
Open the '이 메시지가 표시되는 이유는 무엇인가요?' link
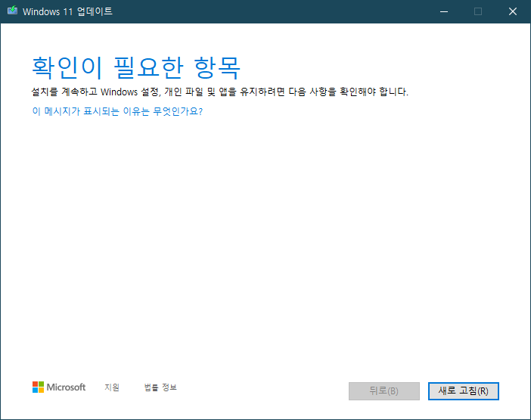pyautogui.click(x=117, y=111)
